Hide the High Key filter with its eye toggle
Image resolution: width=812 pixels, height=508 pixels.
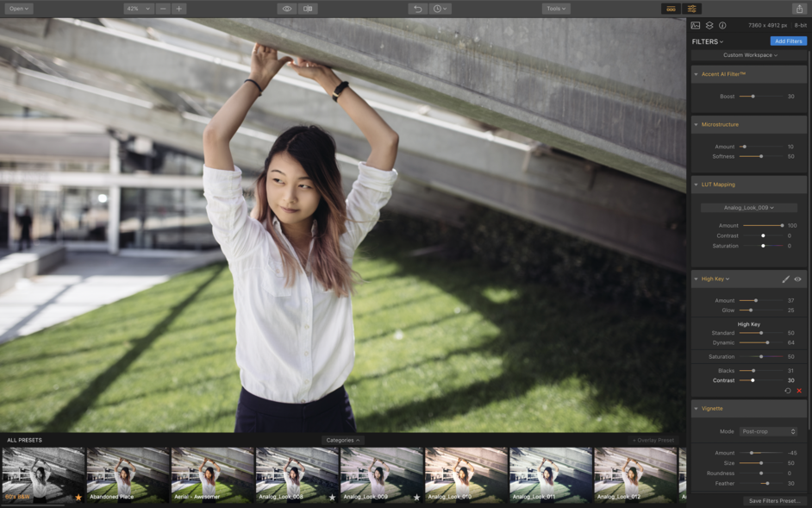coord(799,279)
